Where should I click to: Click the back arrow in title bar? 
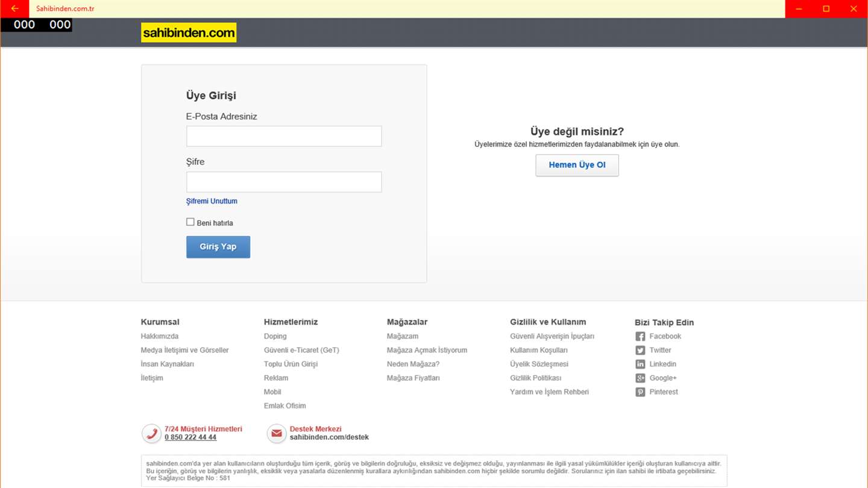14,8
